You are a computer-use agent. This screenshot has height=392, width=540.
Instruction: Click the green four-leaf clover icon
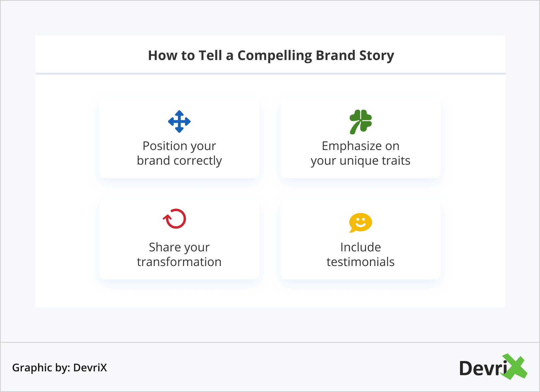click(361, 122)
